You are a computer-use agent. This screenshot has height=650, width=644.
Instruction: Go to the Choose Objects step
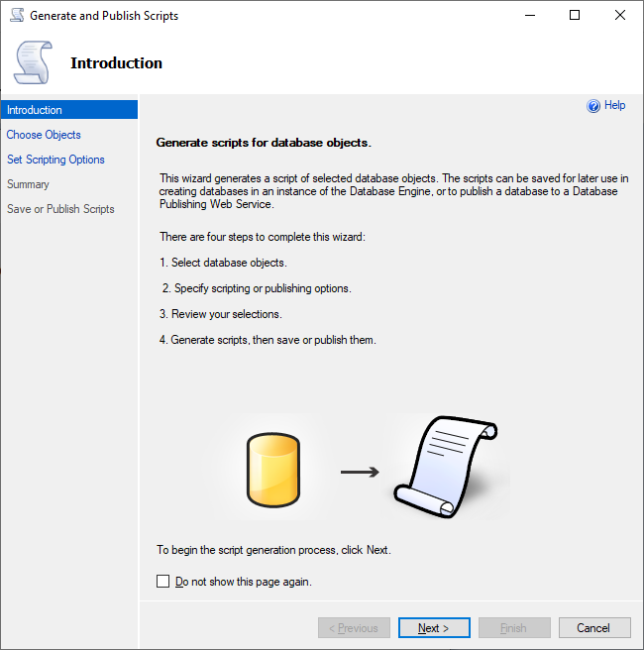(x=44, y=135)
